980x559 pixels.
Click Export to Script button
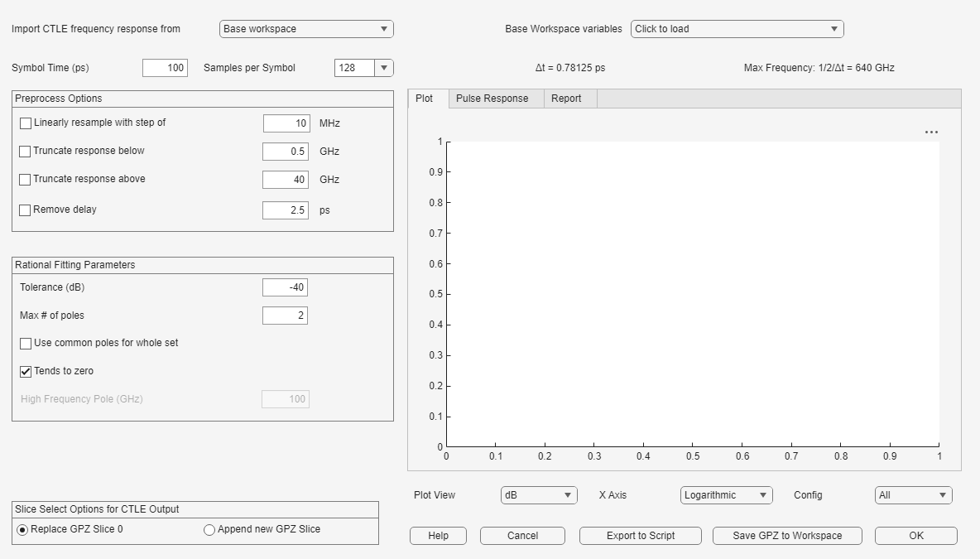(x=641, y=536)
